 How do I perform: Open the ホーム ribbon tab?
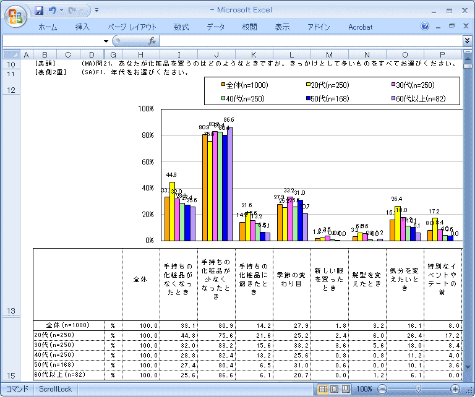point(48,27)
